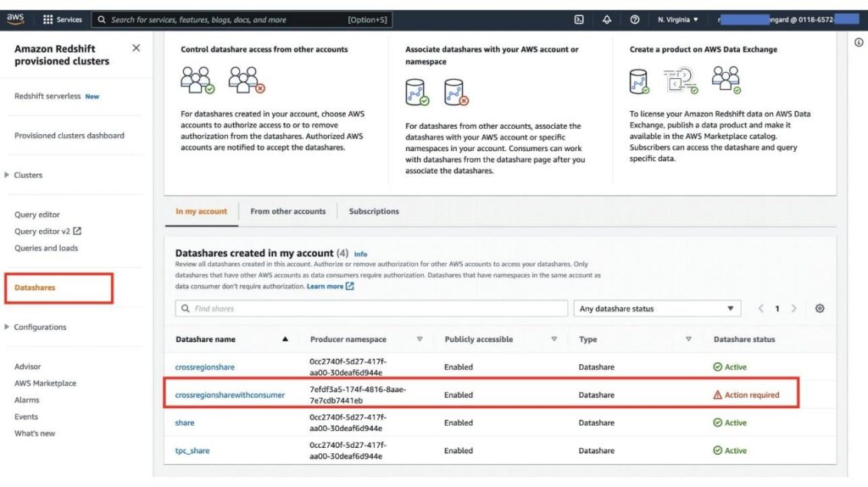This screenshot has width=868, height=487.
Task: Switch to In my account tab
Action: click(202, 211)
